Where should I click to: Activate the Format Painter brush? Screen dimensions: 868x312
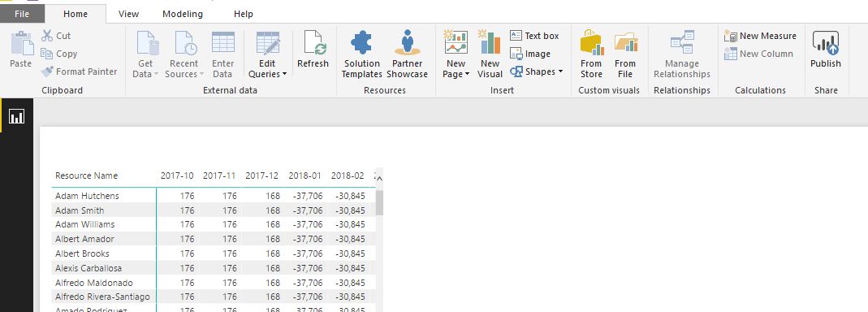(47, 71)
